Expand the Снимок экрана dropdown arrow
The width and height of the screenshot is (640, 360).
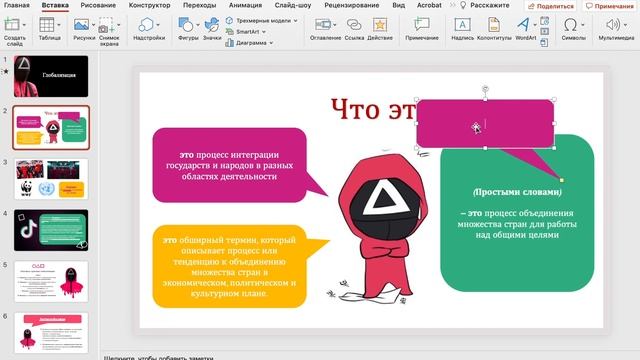(119, 25)
